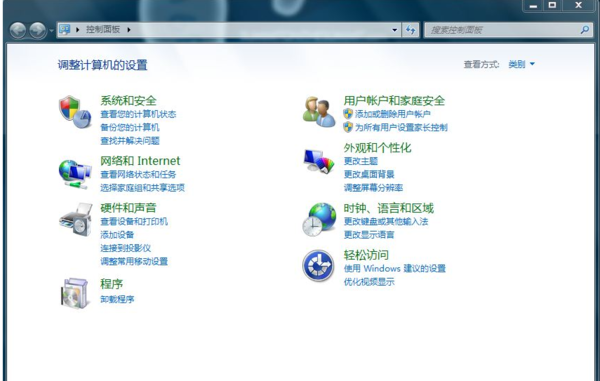Open the User Accounts people icon
The height and width of the screenshot is (381, 600).
click(319, 112)
